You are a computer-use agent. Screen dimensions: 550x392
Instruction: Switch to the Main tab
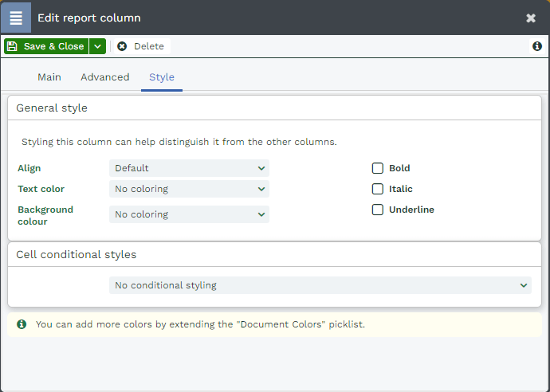coord(49,77)
